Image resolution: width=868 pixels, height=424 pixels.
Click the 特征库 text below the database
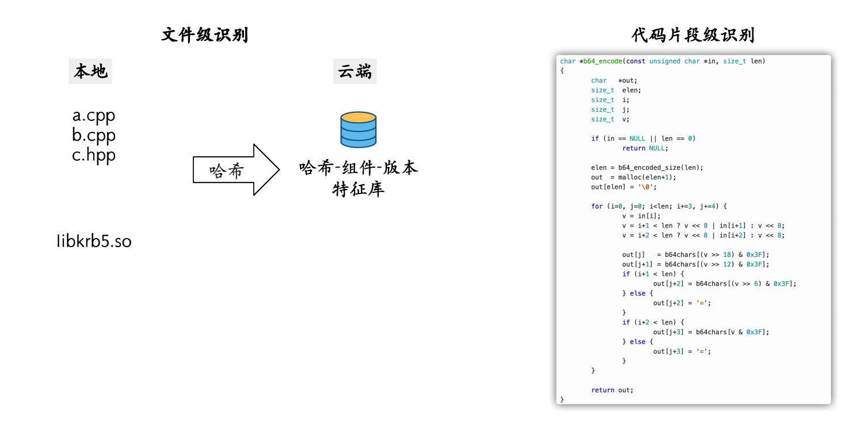click(x=358, y=189)
